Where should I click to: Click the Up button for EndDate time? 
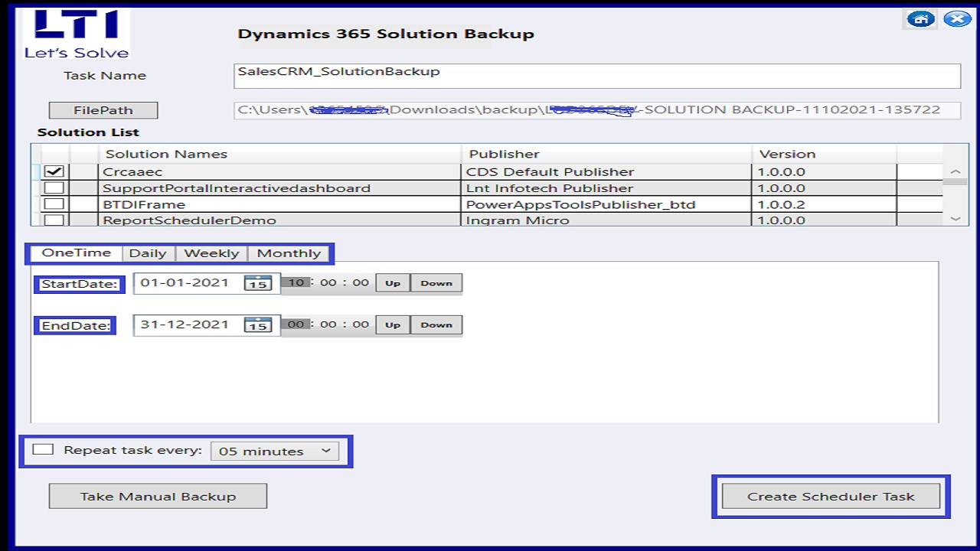(393, 324)
